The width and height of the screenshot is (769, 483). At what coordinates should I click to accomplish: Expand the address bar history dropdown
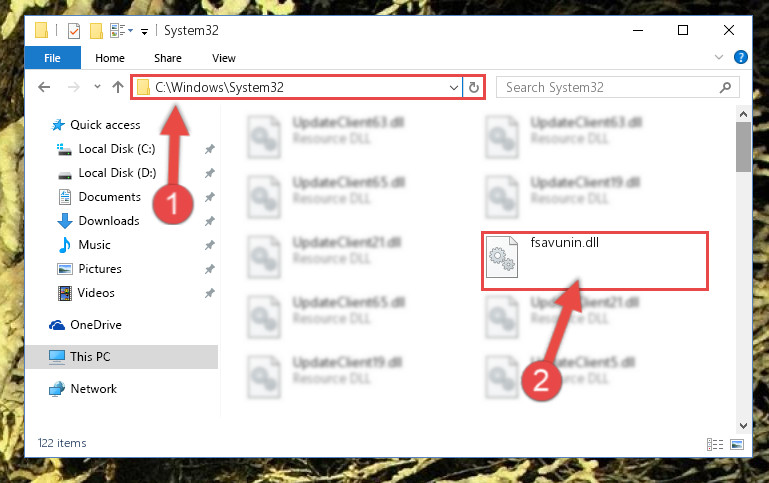454,88
